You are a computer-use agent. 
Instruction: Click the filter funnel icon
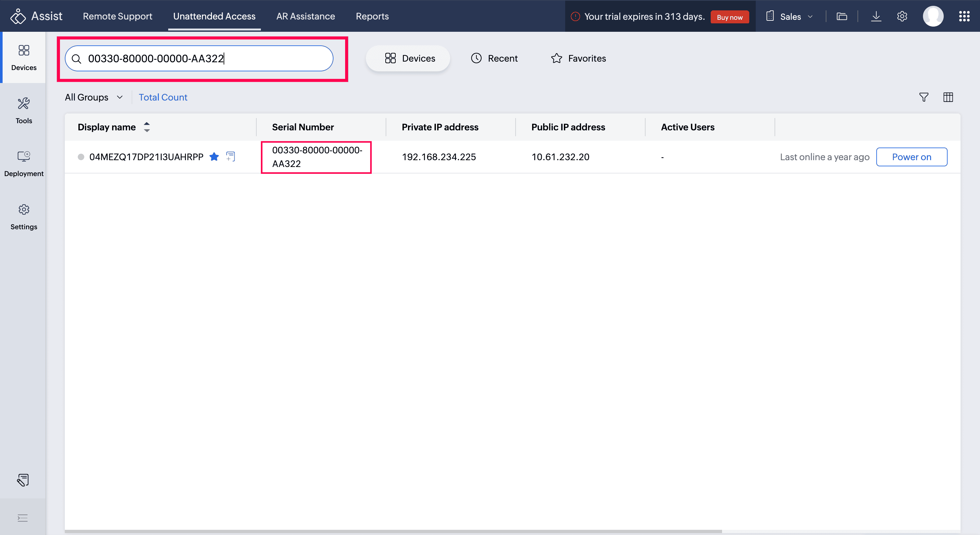(x=923, y=97)
